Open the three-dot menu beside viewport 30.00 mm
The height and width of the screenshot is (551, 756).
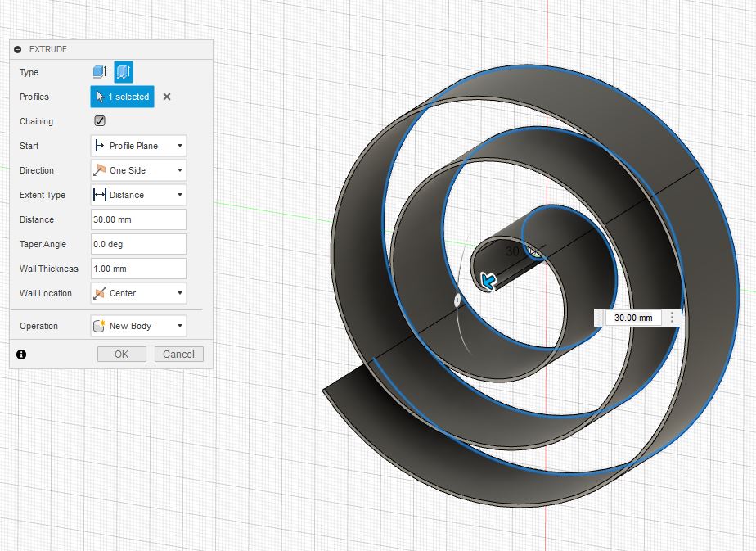(672, 318)
